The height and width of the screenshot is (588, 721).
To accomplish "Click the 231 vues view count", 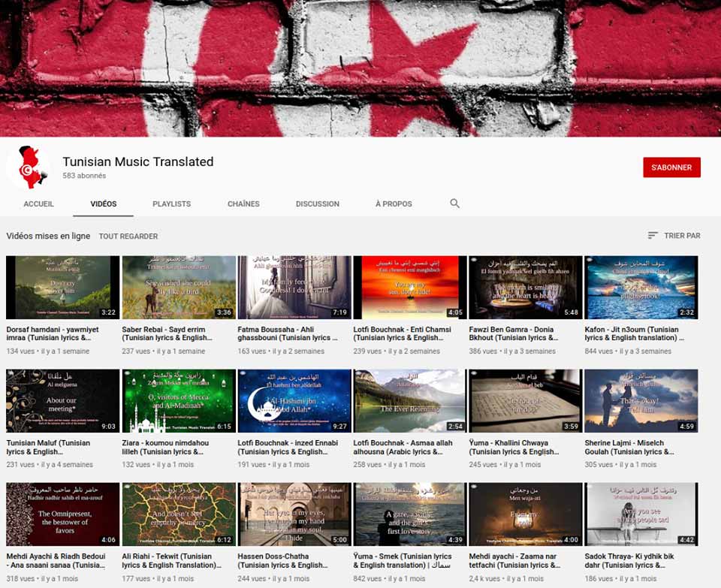I will [20, 465].
